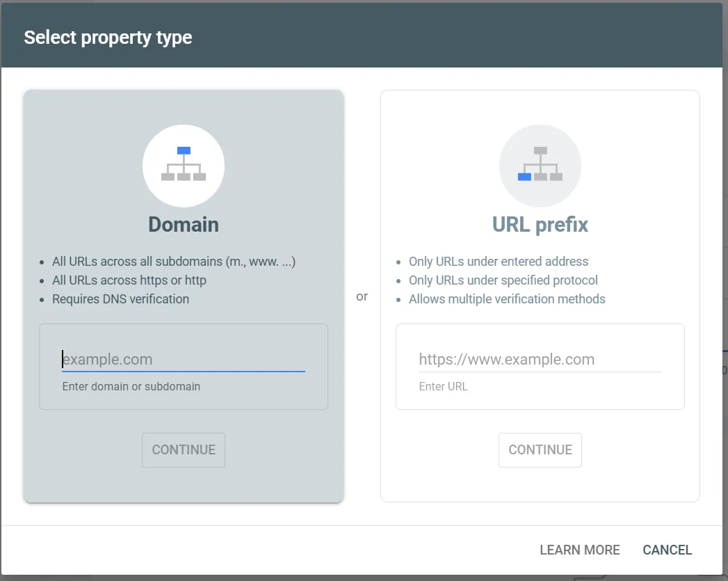
Task: Select the circular icon above the URL prefix heading
Action: (540, 166)
